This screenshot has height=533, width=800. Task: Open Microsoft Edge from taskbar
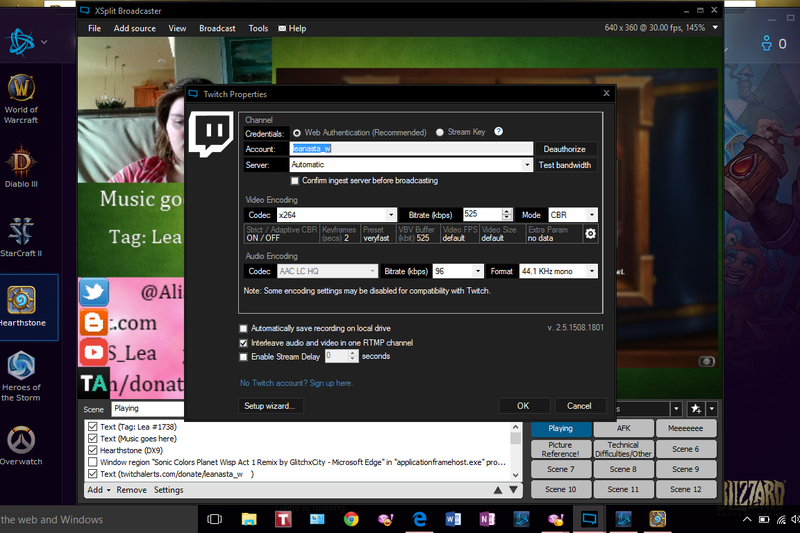pos(419,519)
